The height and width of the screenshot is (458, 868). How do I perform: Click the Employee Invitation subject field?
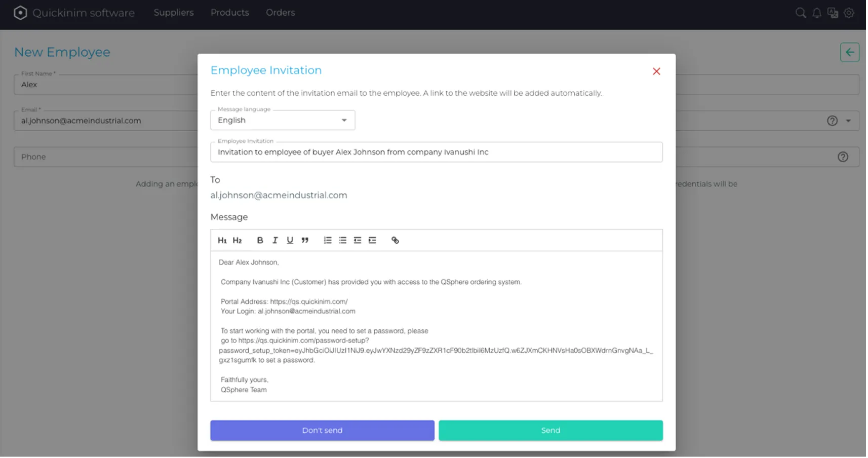tap(436, 152)
